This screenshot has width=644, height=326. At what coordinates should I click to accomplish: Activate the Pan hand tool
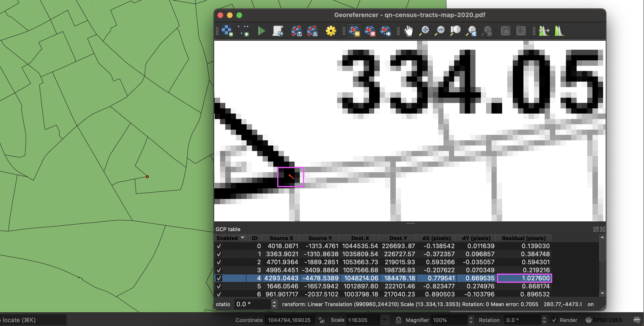point(409,31)
